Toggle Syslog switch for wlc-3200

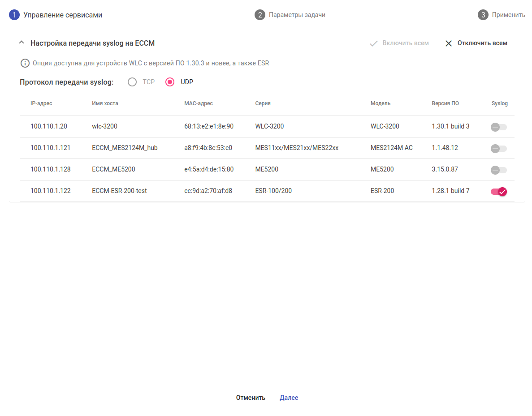(498, 127)
